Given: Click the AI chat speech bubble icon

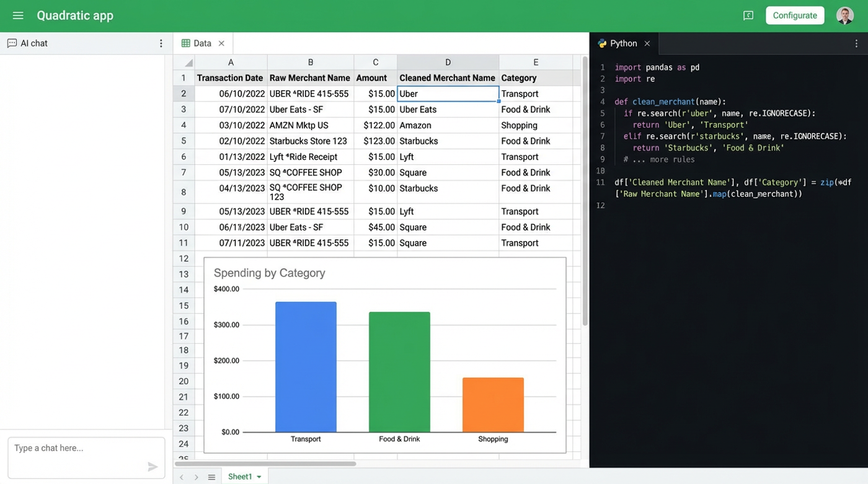Looking at the screenshot, I should click(12, 43).
